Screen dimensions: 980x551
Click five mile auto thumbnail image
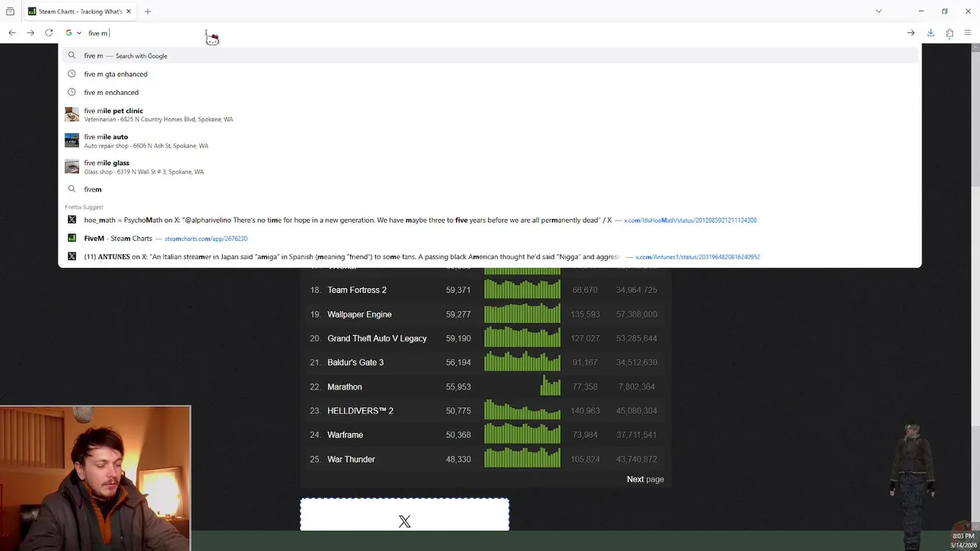point(72,141)
